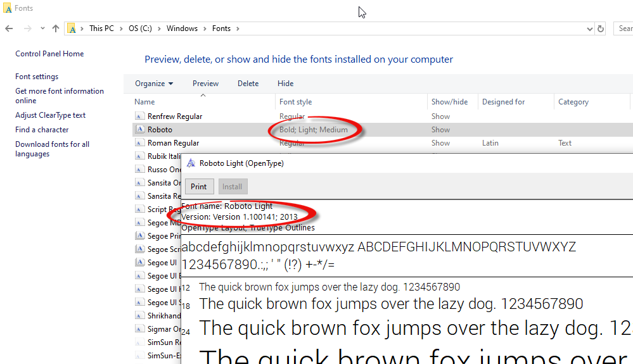Select OS (C:) in the breadcrumb
This screenshot has width=633, height=364.
point(140,28)
